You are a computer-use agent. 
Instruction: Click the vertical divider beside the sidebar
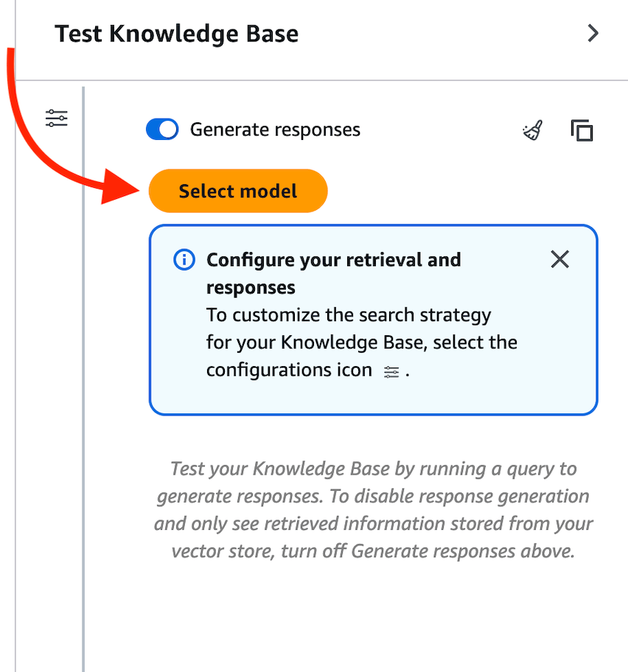click(83, 368)
